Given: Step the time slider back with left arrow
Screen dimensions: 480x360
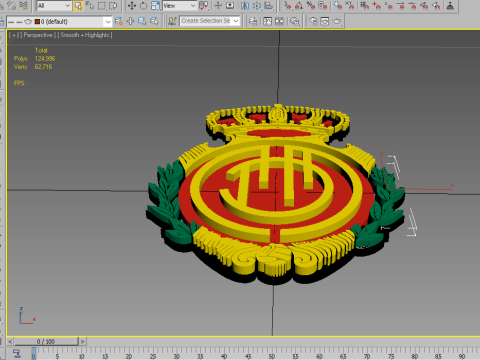Looking at the screenshot, I should point(10,341).
